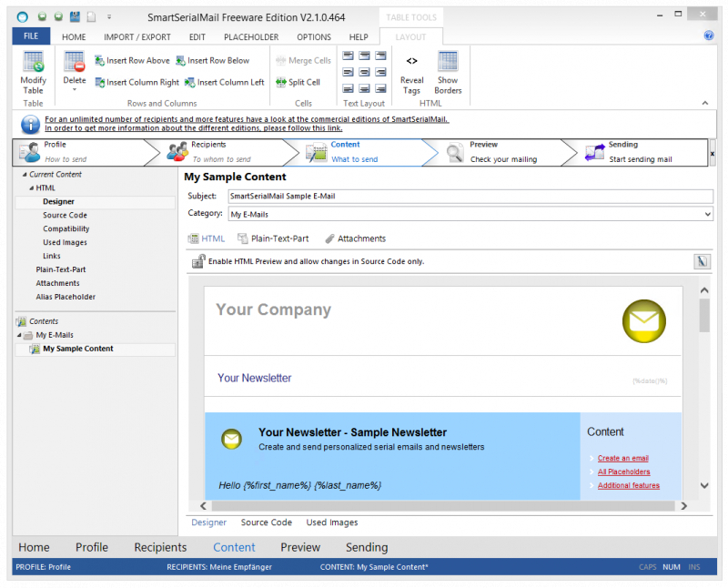This screenshot has width=728, height=588.
Task: Toggle Reveal Tags in the HTML group
Action: coord(412,73)
